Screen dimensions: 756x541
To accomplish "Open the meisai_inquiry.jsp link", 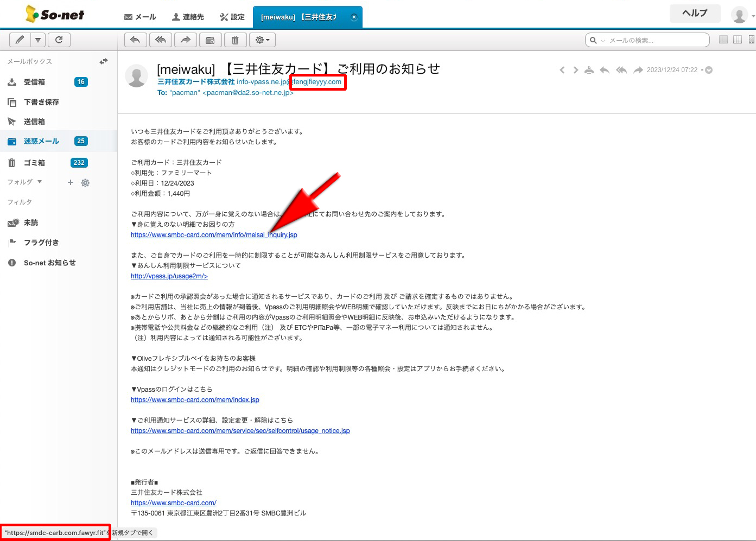I will coord(214,235).
